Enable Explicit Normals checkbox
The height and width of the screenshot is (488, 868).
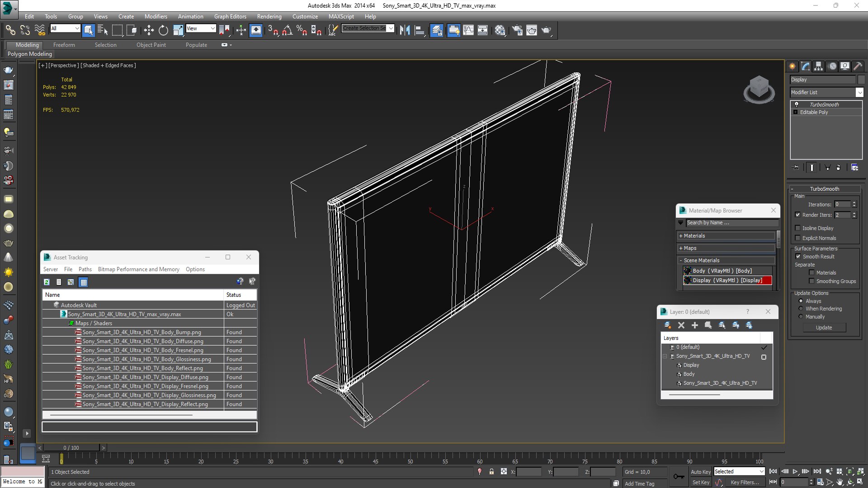click(798, 238)
